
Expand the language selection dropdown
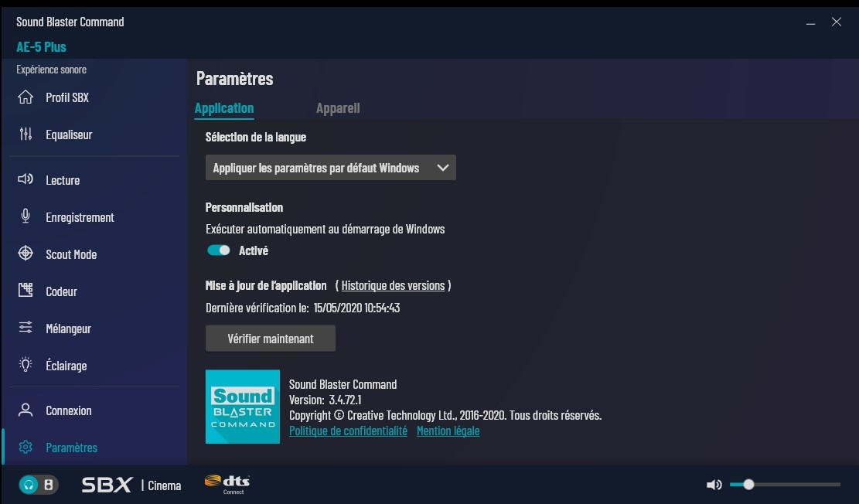pyautogui.click(x=330, y=168)
